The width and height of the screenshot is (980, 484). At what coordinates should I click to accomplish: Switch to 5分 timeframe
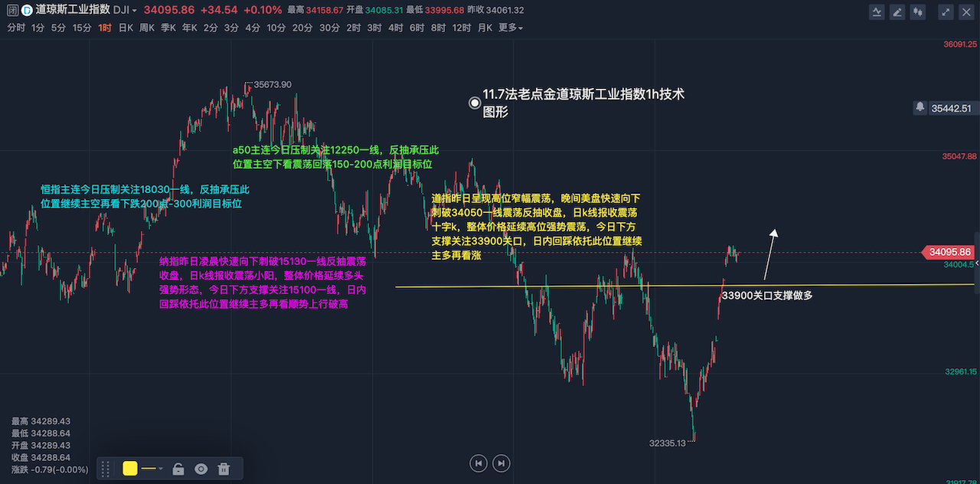point(58,28)
